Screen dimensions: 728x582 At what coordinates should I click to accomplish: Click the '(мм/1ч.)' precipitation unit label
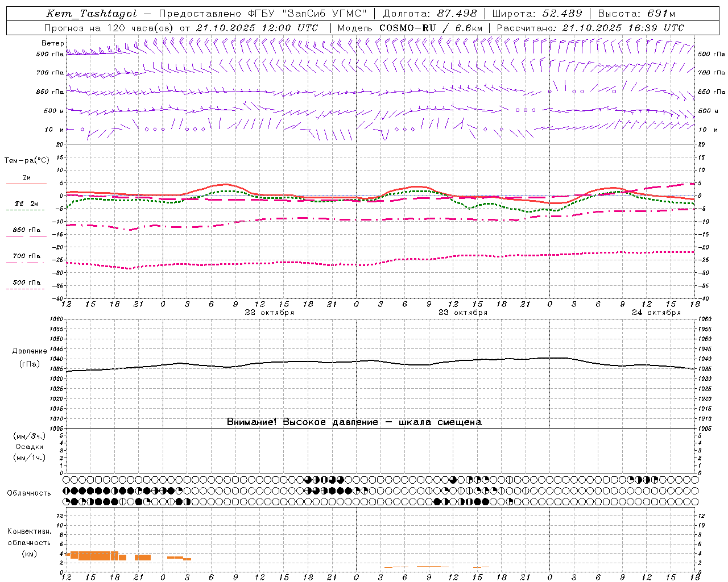click(x=29, y=458)
